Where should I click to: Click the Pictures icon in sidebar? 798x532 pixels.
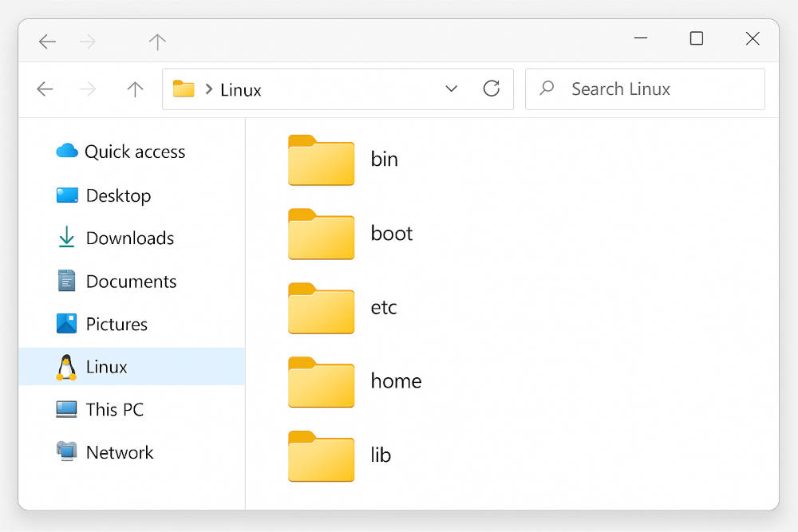[66, 324]
